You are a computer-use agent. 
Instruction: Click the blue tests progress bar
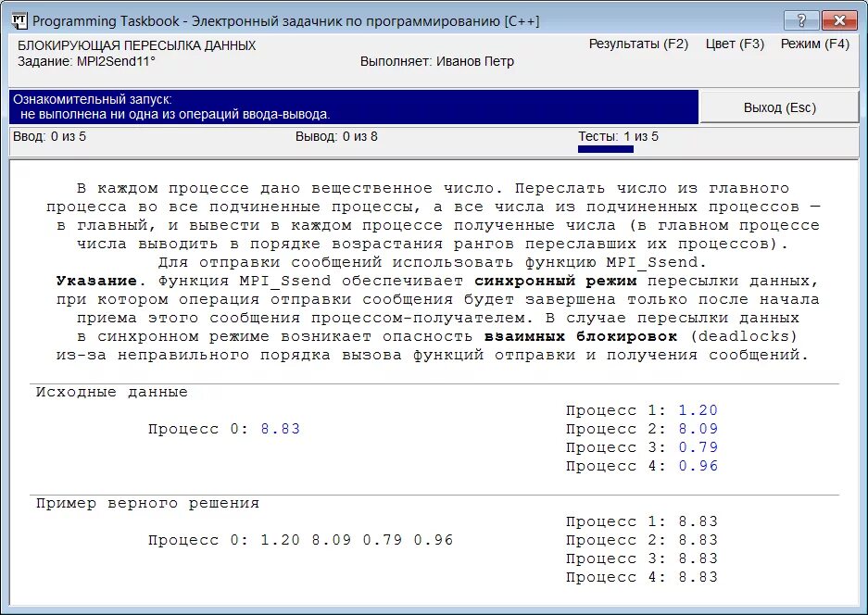(x=605, y=149)
